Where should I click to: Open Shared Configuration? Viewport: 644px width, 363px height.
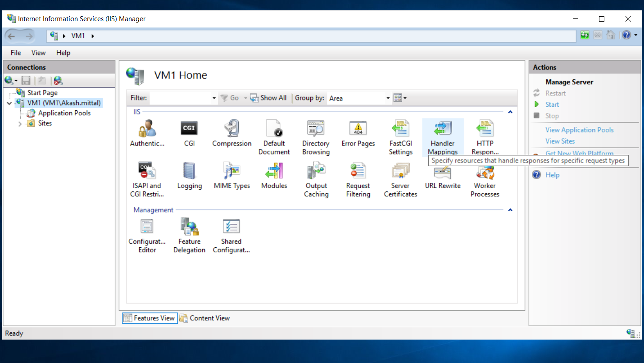[231, 236]
